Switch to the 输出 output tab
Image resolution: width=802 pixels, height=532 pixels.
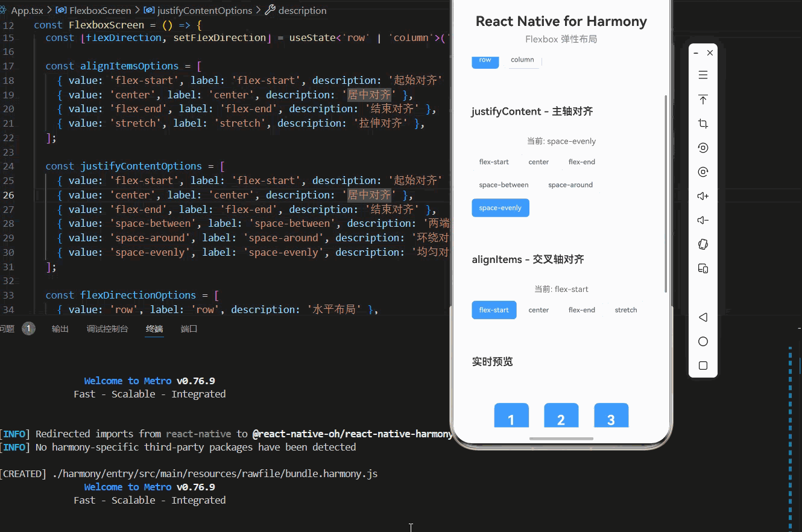pyautogui.click(x=60, y=329)
